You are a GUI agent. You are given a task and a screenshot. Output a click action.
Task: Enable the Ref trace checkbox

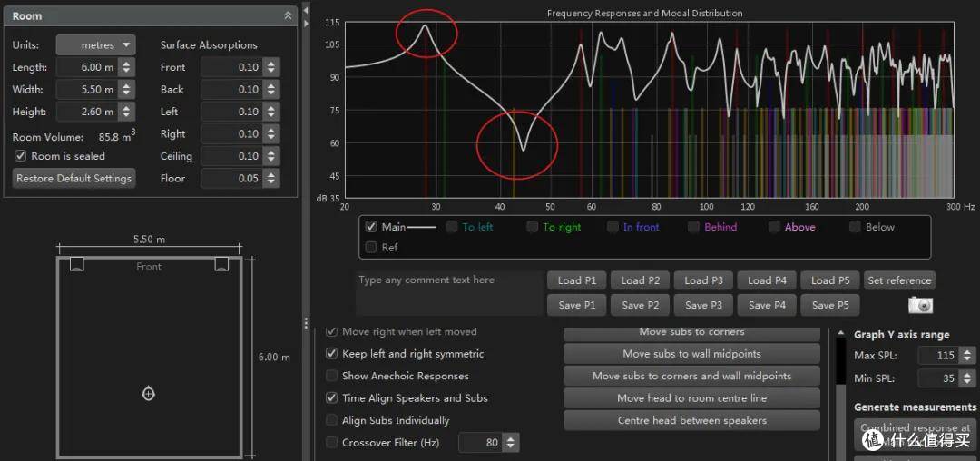pos(371,248)
